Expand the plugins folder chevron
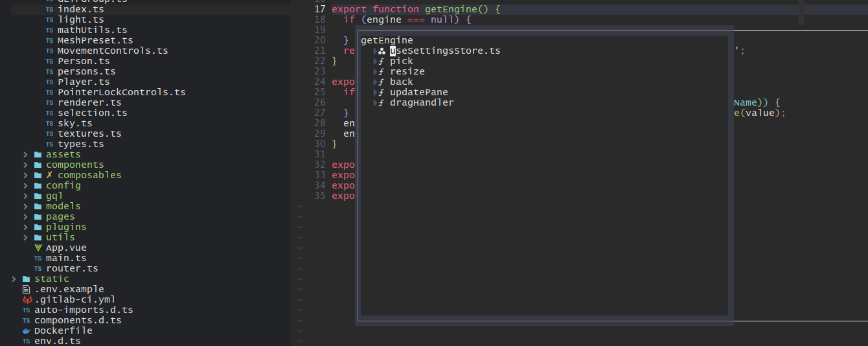868x346 pixels. (26, 227)
